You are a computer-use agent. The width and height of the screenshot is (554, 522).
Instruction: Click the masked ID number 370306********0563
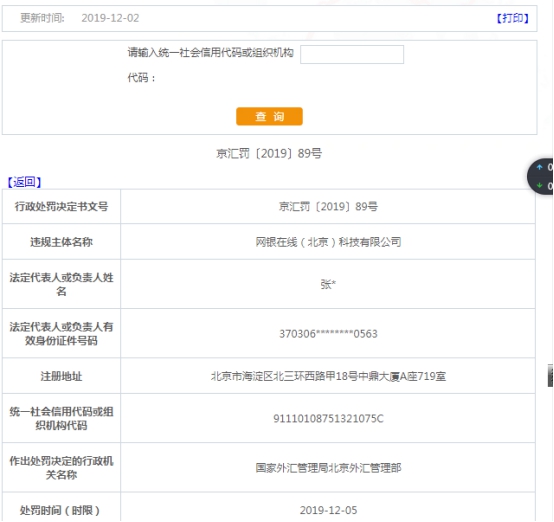(x=328, y=334)
